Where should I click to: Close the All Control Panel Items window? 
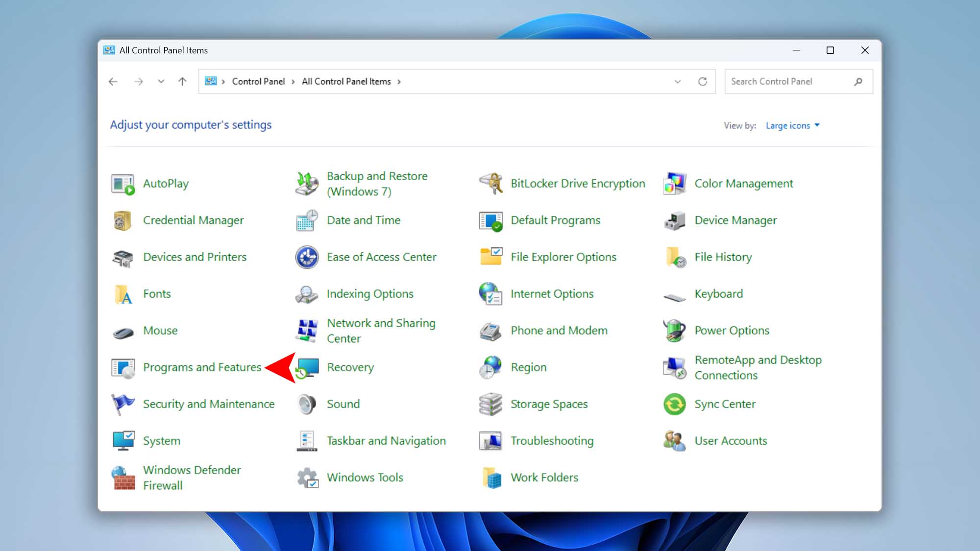tap(865, 50)
